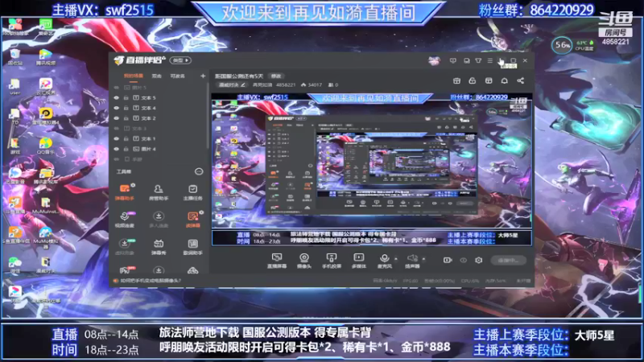Open the skin T-shirt icon in title bar
The width and height of the screenshot is (644, 362).
[478, 61]
